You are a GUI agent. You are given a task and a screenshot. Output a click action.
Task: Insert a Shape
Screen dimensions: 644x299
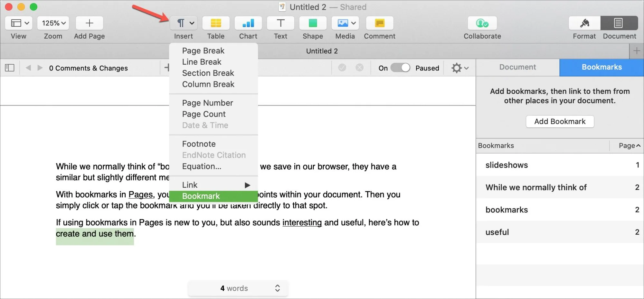(312, 23)
